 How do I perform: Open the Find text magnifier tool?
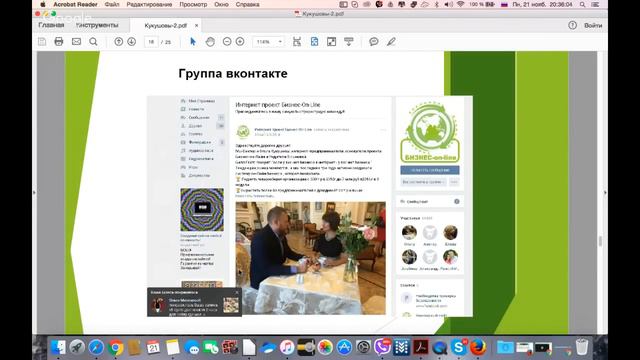coord(93,42)
